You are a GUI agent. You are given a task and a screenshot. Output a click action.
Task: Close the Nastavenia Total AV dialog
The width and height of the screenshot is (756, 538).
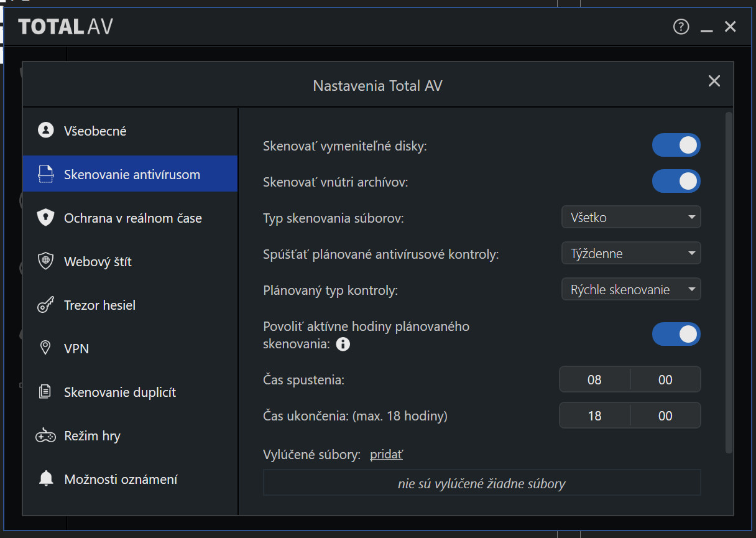pyautogui.click(x=714, y=81)
